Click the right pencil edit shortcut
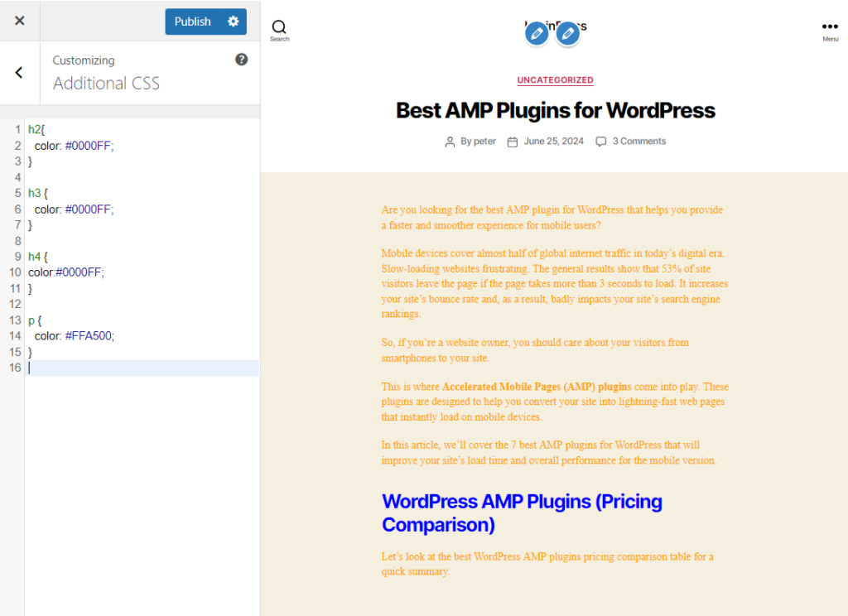 pos(568,34)
